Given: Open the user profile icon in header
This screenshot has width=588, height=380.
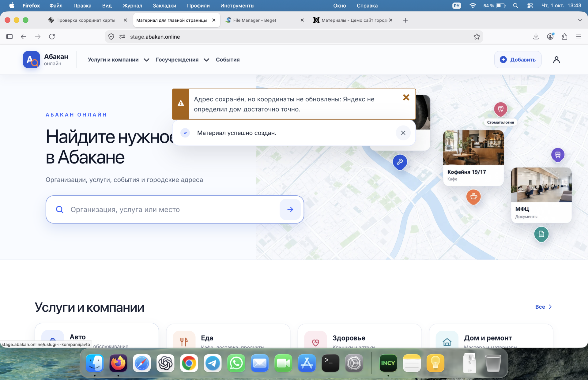Looking at the screenshot, I should tap(556, 60).
